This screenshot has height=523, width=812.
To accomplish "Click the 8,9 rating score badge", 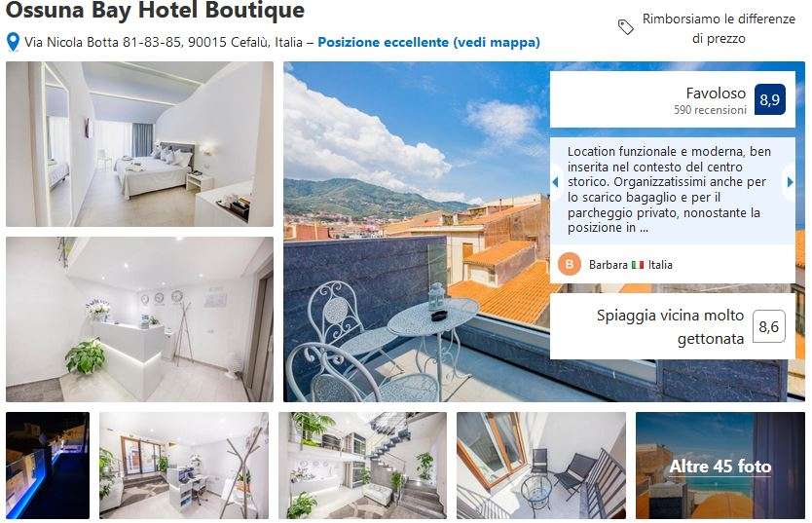I will click(x=769, y=99).
